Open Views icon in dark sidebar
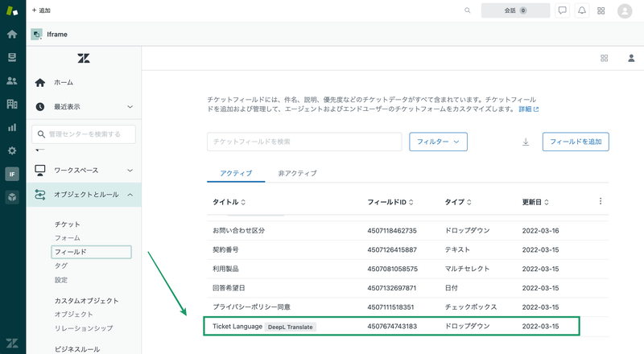The width and height of the screenshot is (644, 354). coord(12,57)
